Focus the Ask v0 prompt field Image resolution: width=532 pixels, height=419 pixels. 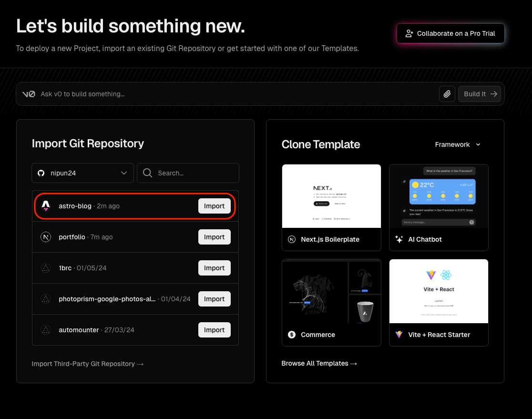(234, 94)
